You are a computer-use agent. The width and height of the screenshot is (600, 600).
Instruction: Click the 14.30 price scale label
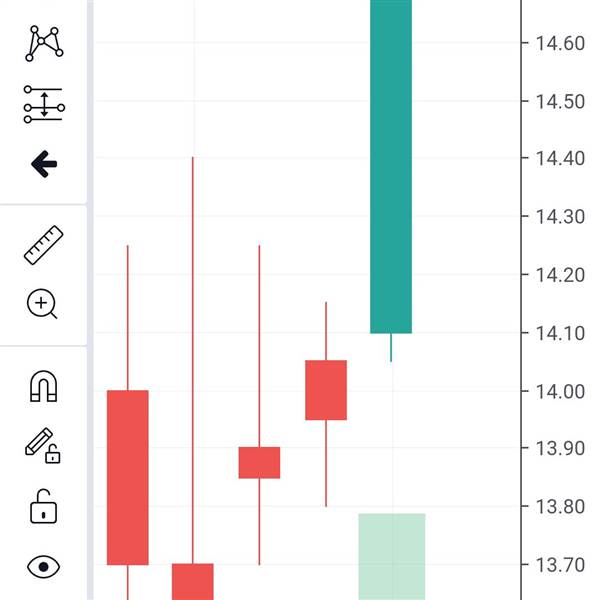tap(560, 217)
